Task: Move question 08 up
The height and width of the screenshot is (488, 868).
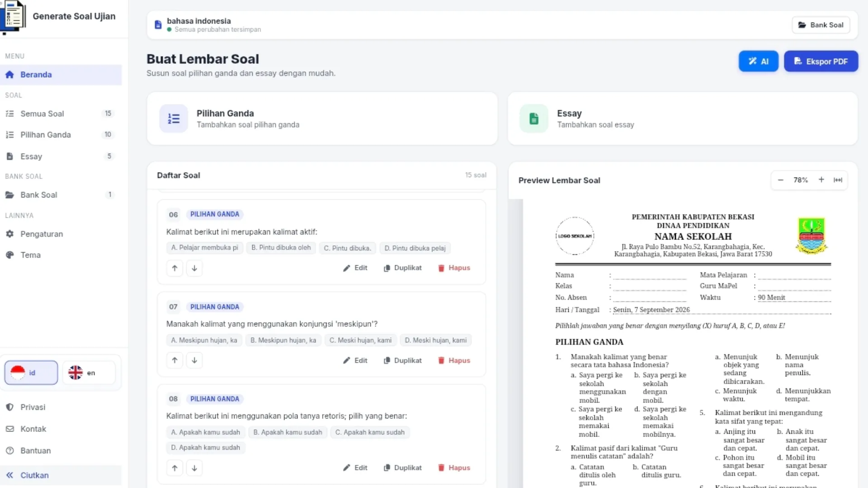Action: (175, 468)
